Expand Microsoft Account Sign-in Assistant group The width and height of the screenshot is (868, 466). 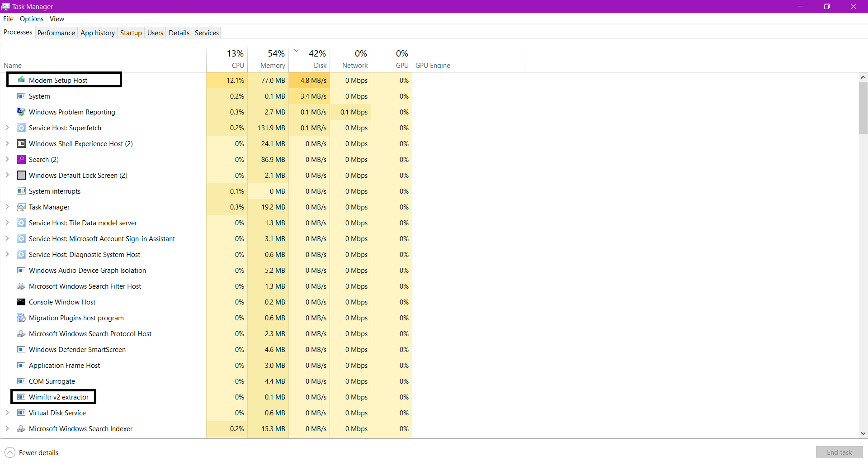7,238
